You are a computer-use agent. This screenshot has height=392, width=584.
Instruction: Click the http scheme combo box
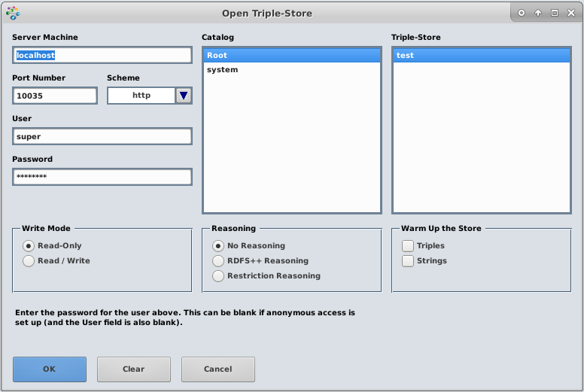click(x=141, y=96)
